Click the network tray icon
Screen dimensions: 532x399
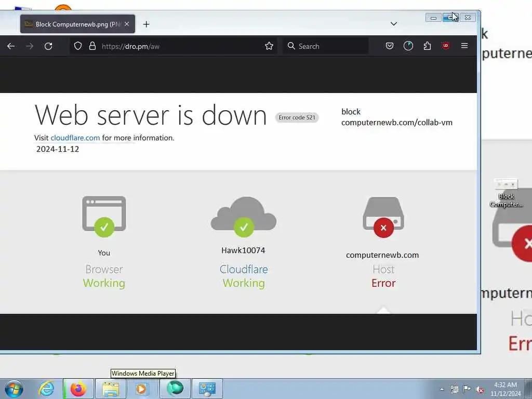pos(454,390)
